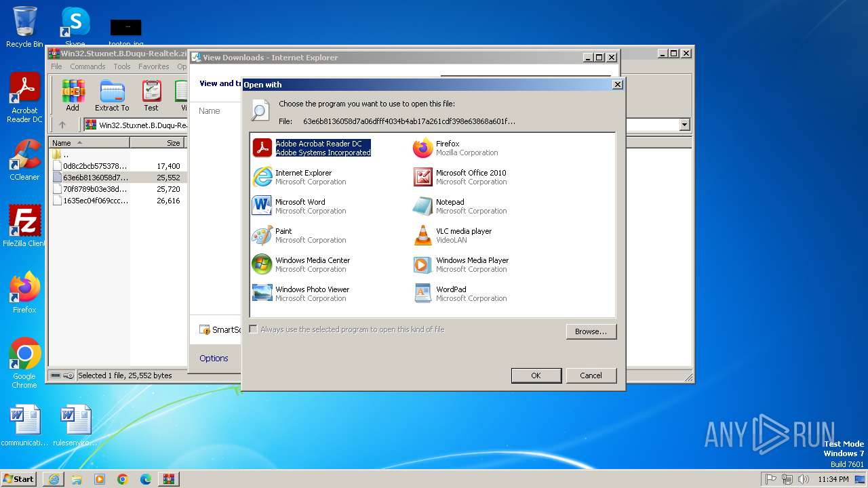Click the taskbar clock showing 11:34 PM
The image size is (868, 488).
(833, 479)
